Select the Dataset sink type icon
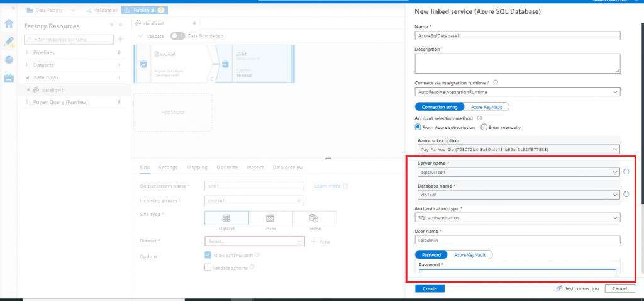The height and width of the screenshot is (301, 644). pos(226,218)
